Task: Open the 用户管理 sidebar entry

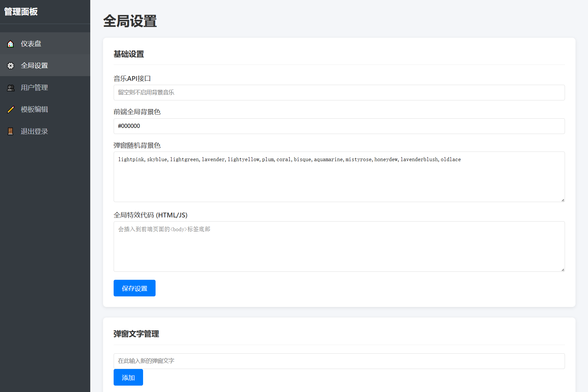Action: pos(34,88)
